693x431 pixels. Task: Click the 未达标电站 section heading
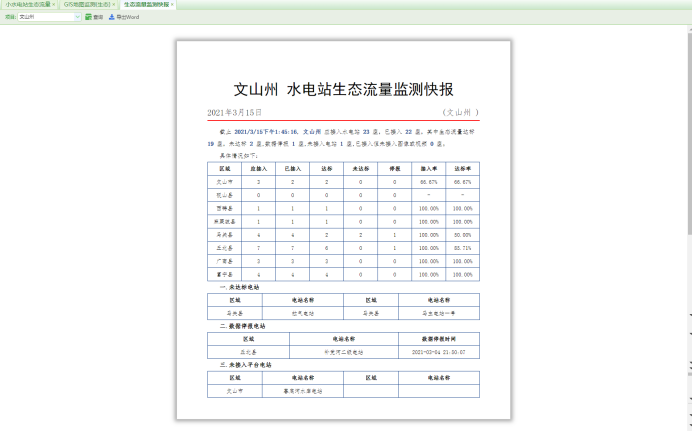click(243, 287)
